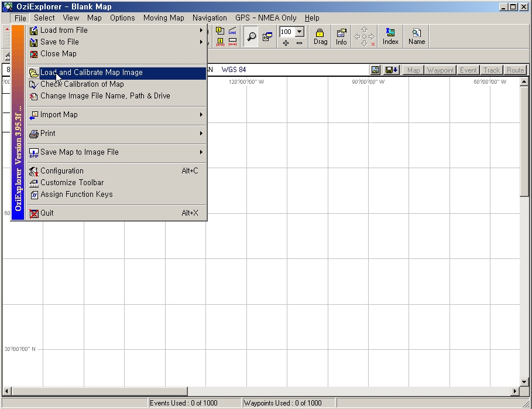This screenshot has height=409, width=532.
Task: Click the Assign Function Keys hash icon
Action: coord(33,195)
